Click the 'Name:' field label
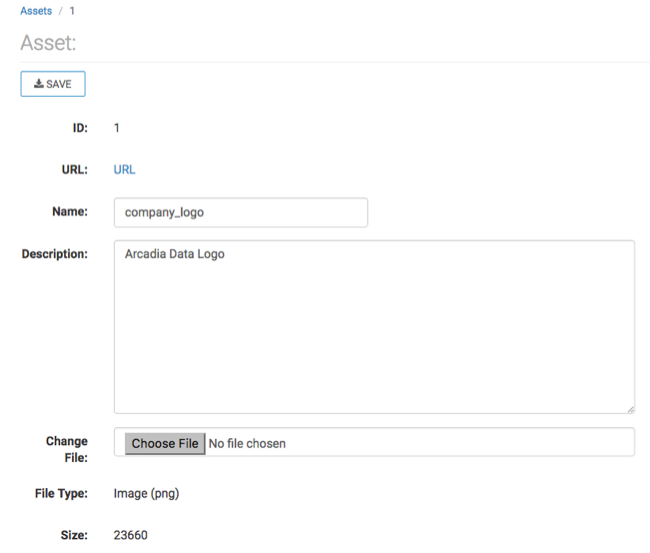The height and width of the screenshot is (553, 650). click(x=70, y=211)
